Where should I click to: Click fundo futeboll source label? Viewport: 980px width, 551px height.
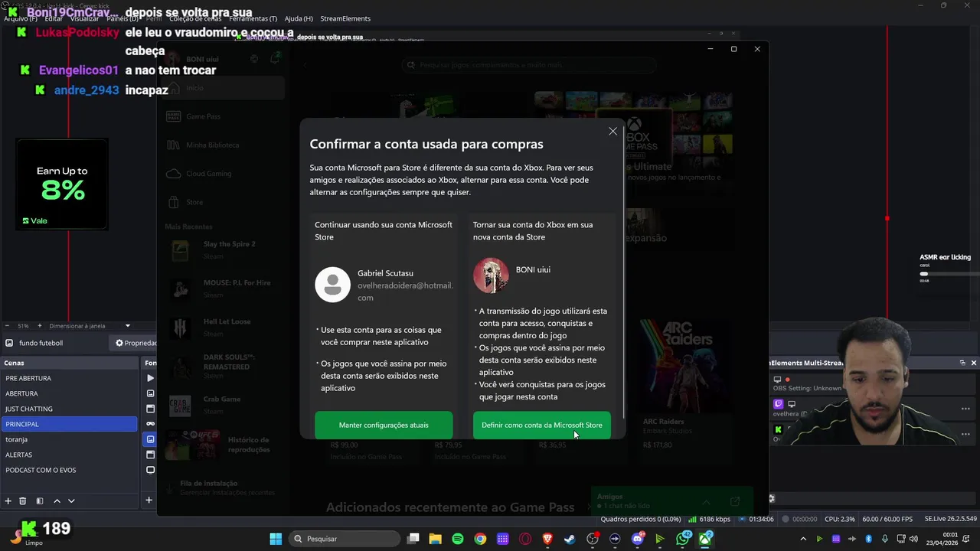click(41, 343)
